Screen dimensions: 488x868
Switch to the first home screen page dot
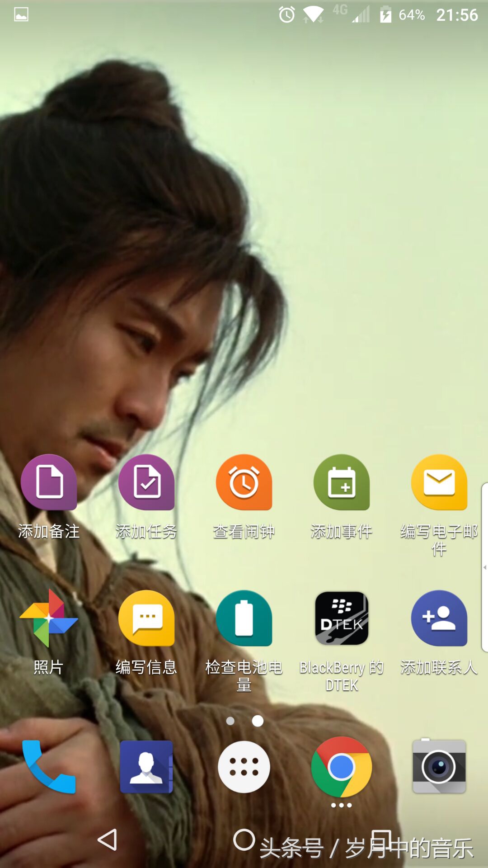[x=230, y=721]
